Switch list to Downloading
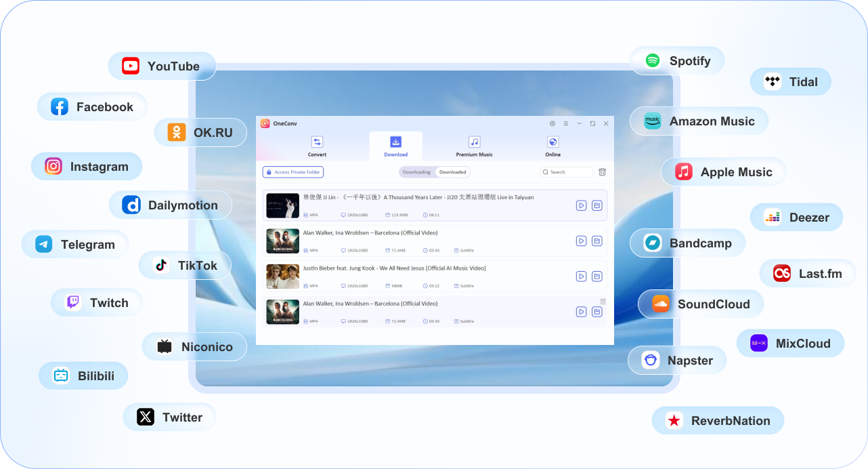Image resolution: width=868 pixels, height=469 pixels. click(416, 172)
